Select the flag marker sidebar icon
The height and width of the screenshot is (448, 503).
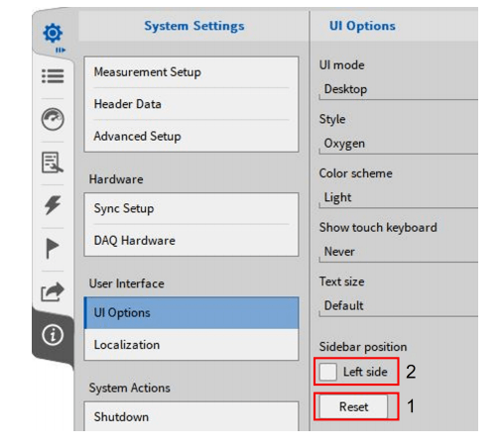click(x=52, y=248)
